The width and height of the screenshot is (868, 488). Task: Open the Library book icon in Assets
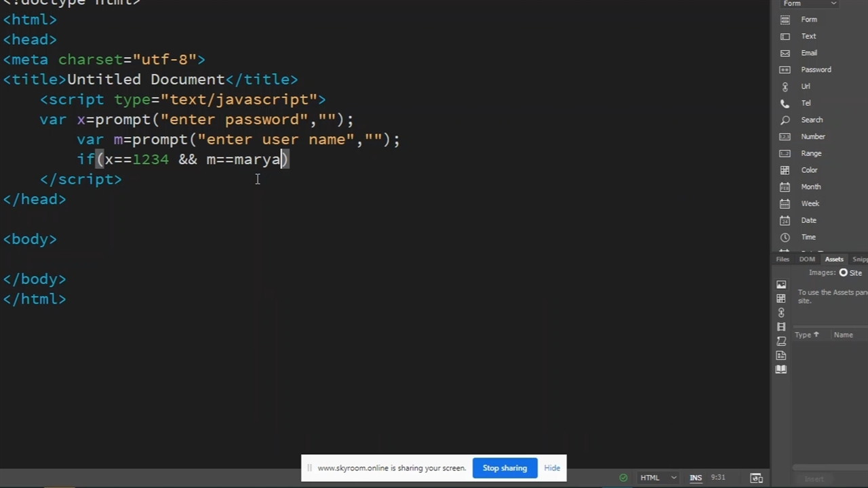[x=781, y=369]
